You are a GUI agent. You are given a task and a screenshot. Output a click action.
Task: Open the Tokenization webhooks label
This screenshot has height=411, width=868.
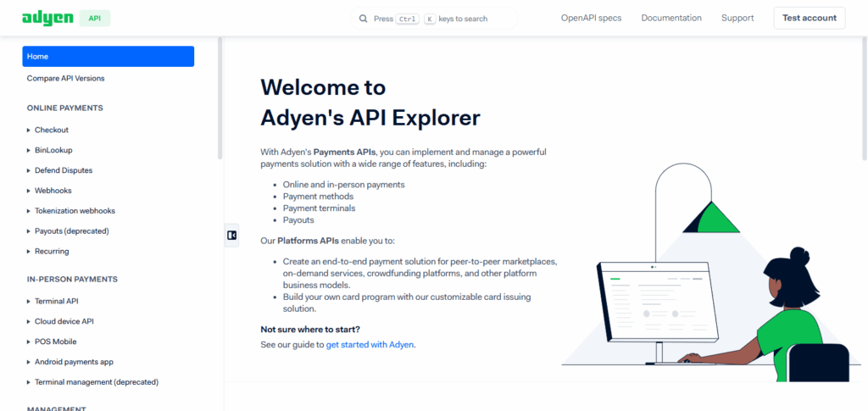(x=75, y=211)
